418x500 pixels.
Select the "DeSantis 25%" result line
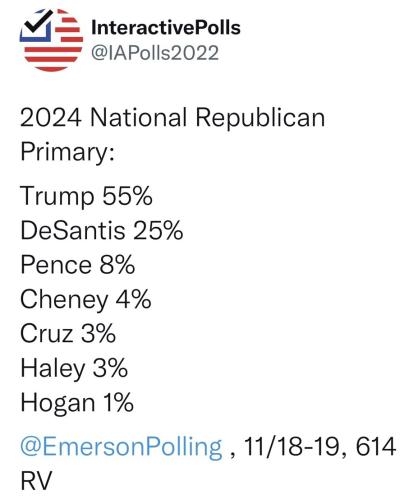point(102,230)
